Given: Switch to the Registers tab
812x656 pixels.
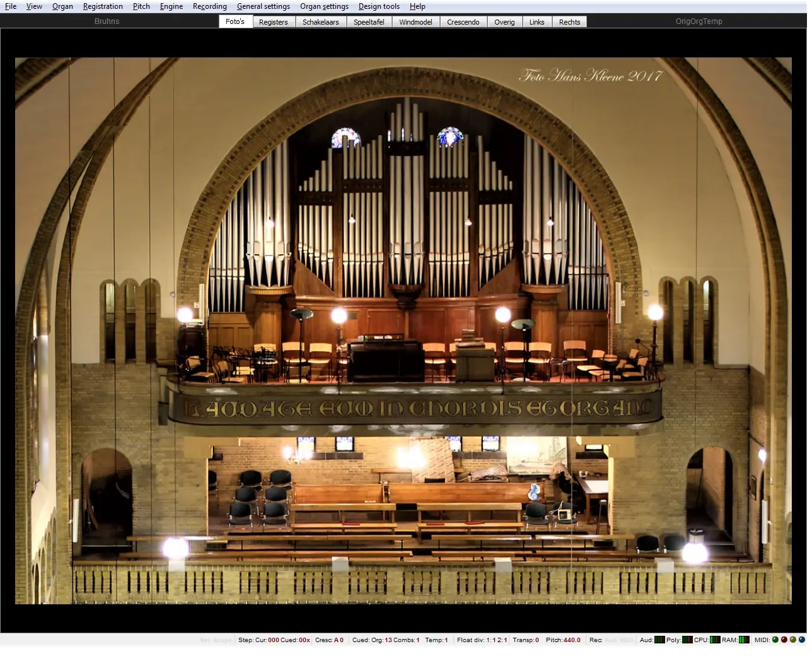Looking at the screenshot, I should point(274,22).
